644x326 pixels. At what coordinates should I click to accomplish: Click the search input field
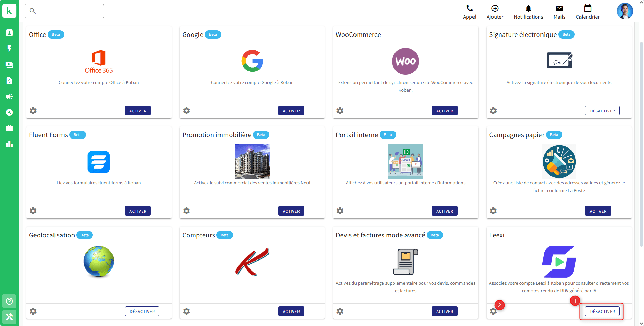pos(64,11)
